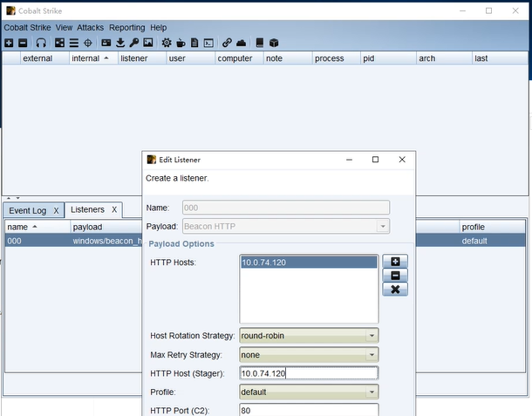Screen dimensions: 532x416
Task: Open credentials card icon in toolbar
Action: pos(106,43)
